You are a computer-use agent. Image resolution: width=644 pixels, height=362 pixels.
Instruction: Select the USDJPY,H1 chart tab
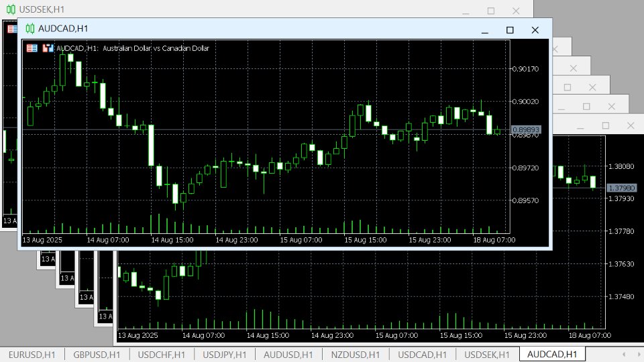tap(224, 355)
